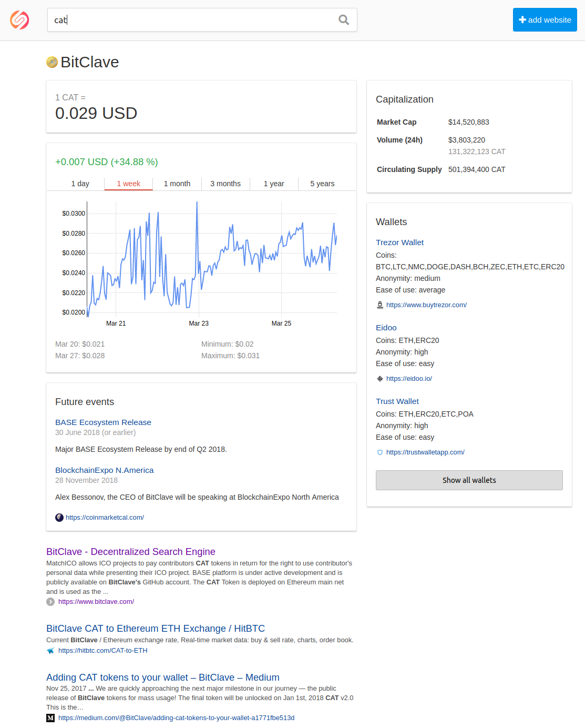Viewport: 585px width, 728px height.
Task: Click the BitClave gold coin icon
Action: (x=52, y=62)
